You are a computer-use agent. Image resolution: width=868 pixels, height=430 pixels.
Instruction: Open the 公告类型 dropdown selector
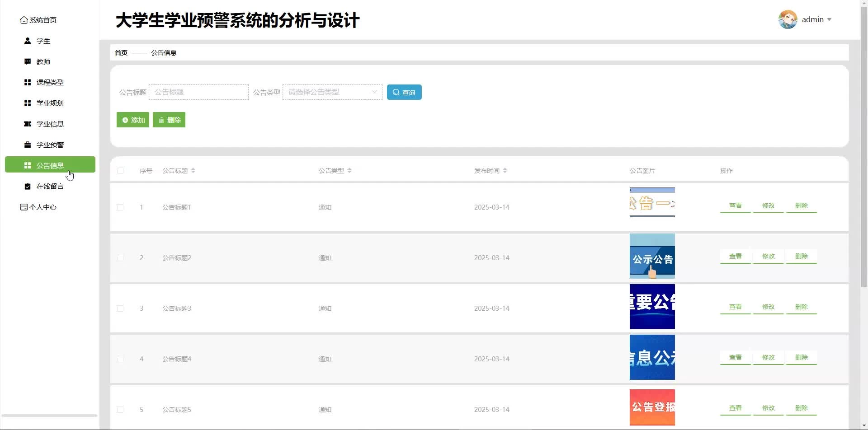click(332, 92)
